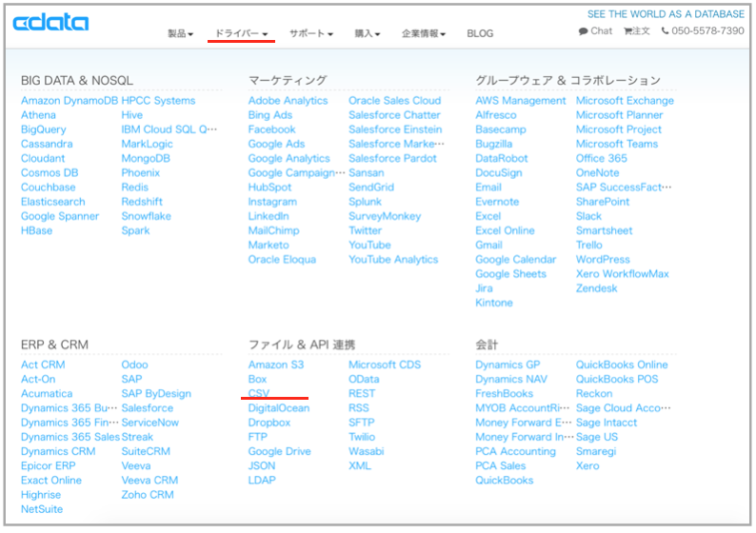Select the Microsoft Teams driver

pyautogui.click(x=617, y=144)
